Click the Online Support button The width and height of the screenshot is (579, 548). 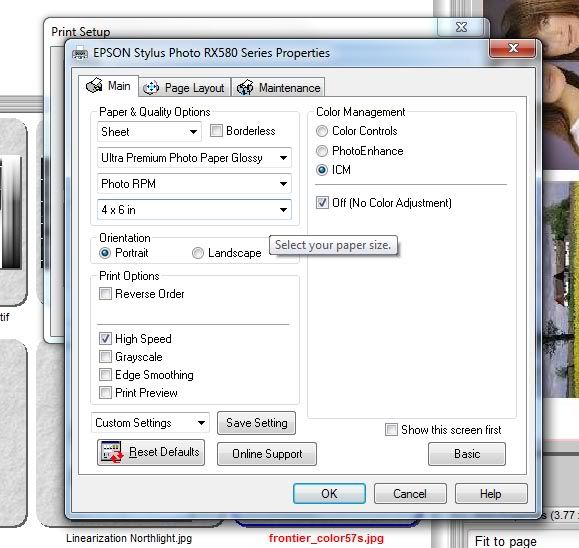tap(267, 454)
